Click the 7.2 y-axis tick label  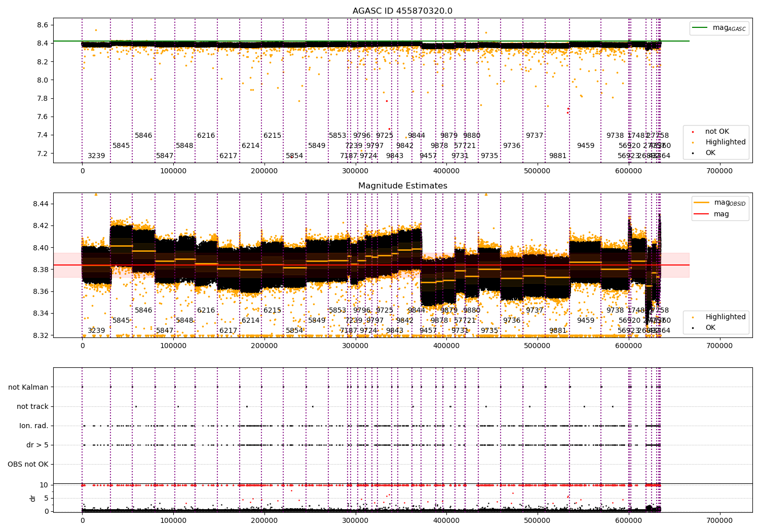(43, 154)
